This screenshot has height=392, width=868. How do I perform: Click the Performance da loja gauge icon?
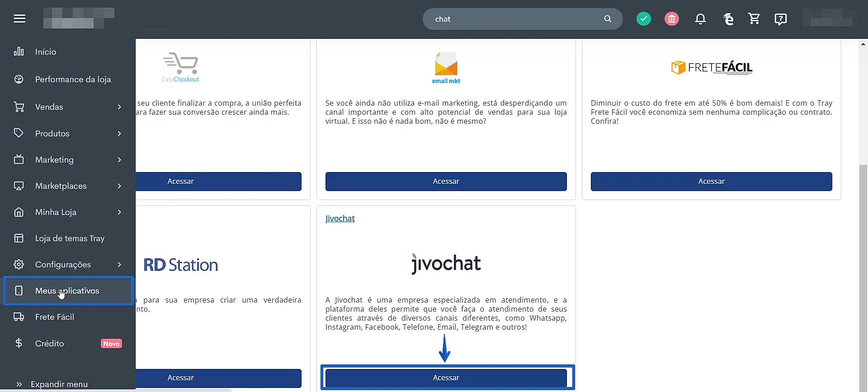(19, 79)
